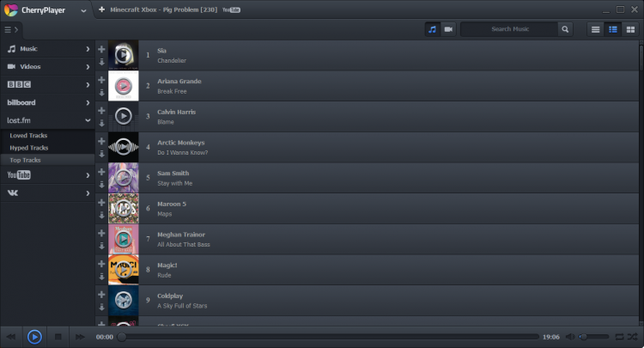Expand the YouTube sidebar section

[x=47, y=175]
